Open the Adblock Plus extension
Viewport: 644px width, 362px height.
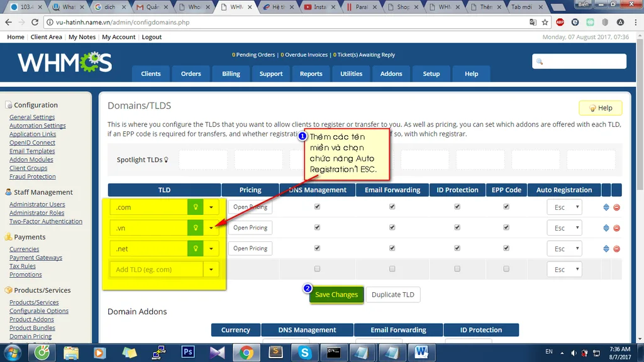(560, 22)
